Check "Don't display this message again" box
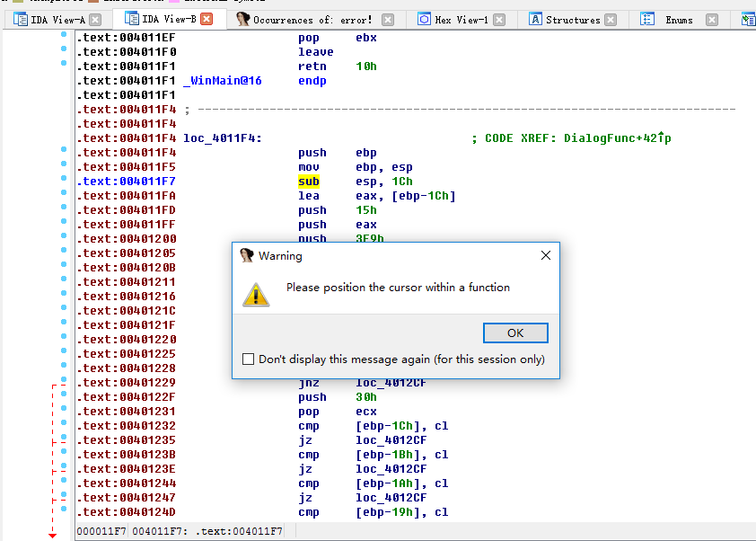 coord(249,359)
